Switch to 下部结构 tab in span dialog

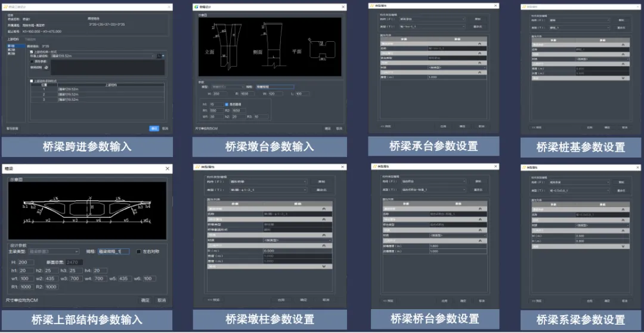coord(30,39)
